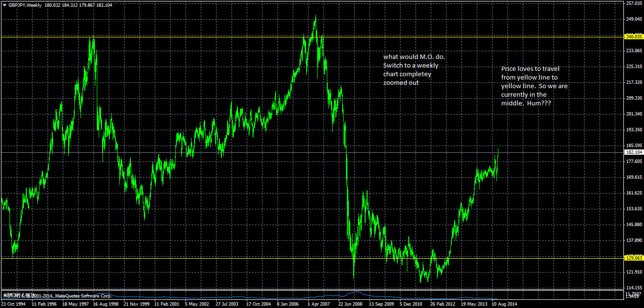This screenshot has width=644, height=308.
Task: Click the 177.605 price axis value
Action: (x=634, y=161)
